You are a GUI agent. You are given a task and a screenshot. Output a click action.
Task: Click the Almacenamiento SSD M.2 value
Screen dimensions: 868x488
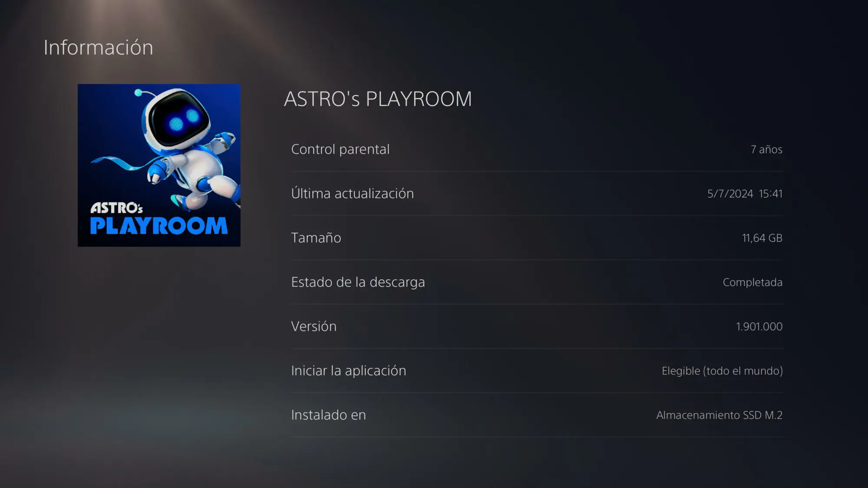[719, 415]
